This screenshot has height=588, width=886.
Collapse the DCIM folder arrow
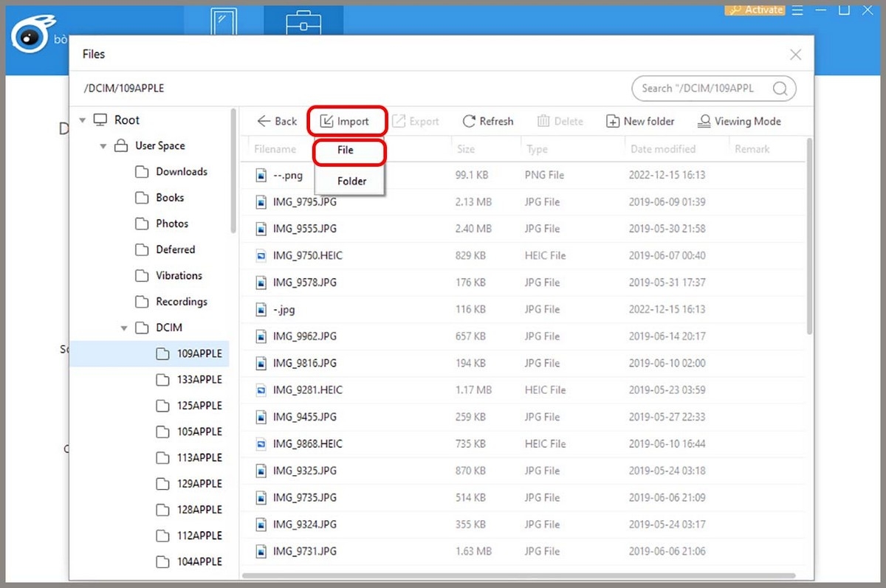tap(124, 328)
